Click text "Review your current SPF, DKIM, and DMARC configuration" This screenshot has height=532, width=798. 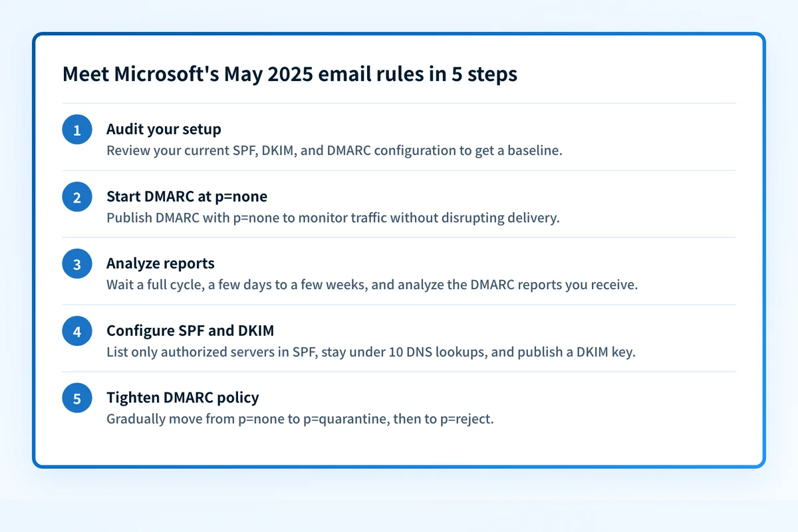[x=281, y=150]
